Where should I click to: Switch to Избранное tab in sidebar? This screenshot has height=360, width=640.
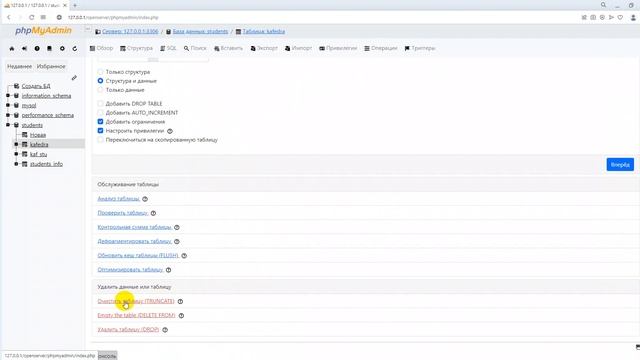[x=51, y=66]
